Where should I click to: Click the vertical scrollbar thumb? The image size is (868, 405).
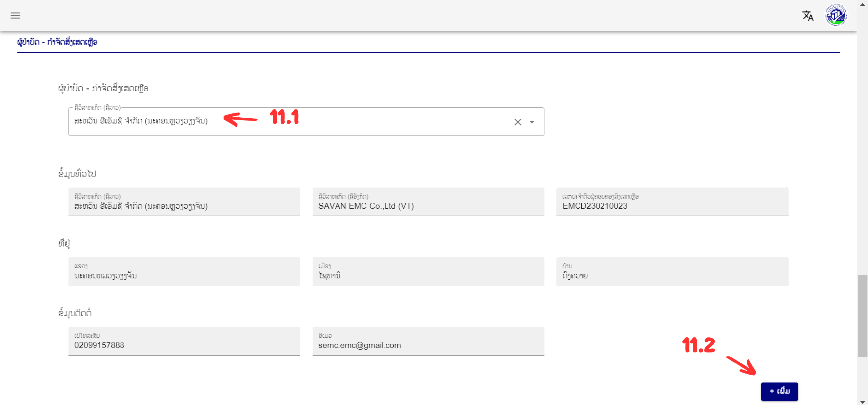click(862, 316)
